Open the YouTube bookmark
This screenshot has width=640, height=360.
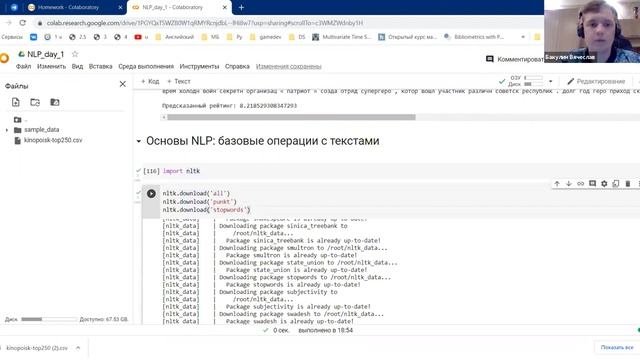141,37
